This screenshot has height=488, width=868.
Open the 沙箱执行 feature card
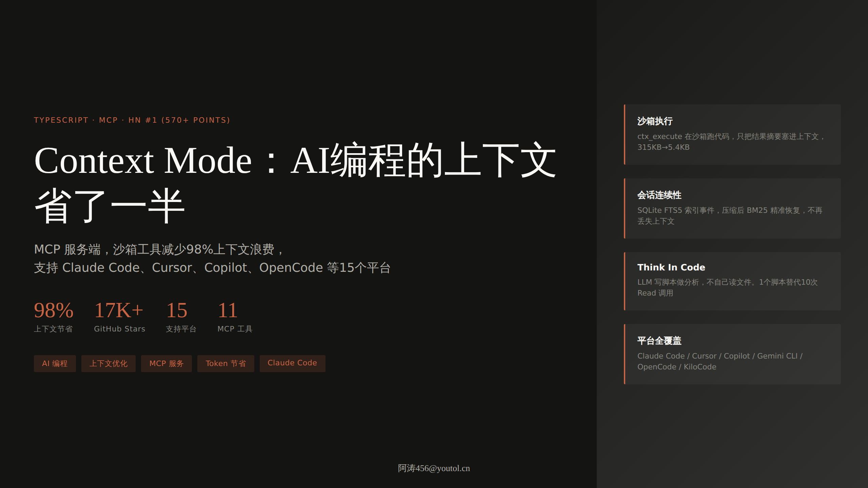tap(732, 135)
